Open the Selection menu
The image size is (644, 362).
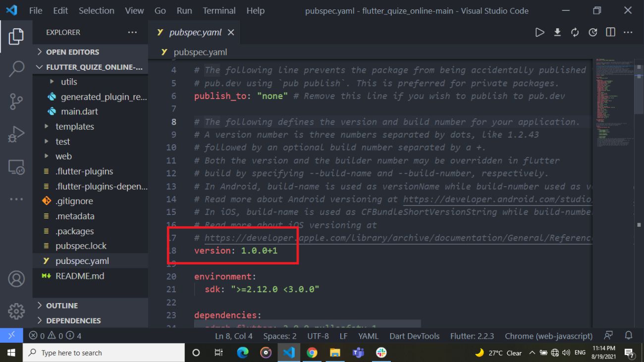click(96, 10)
